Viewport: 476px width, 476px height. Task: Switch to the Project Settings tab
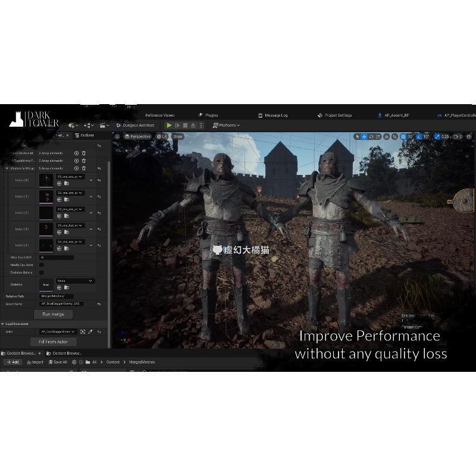pos(334,115)
